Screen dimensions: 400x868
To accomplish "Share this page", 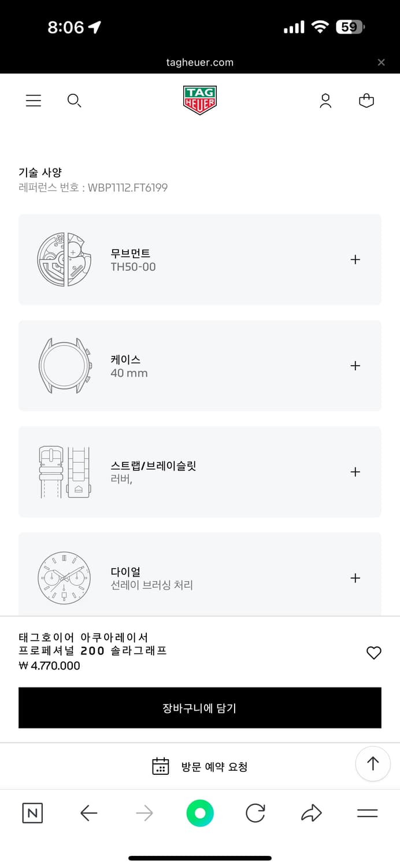I will (312, 814).
